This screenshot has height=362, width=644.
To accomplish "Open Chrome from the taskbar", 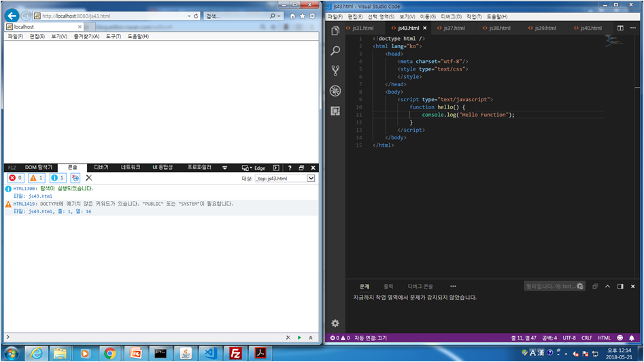I will [x=109, y=353].
